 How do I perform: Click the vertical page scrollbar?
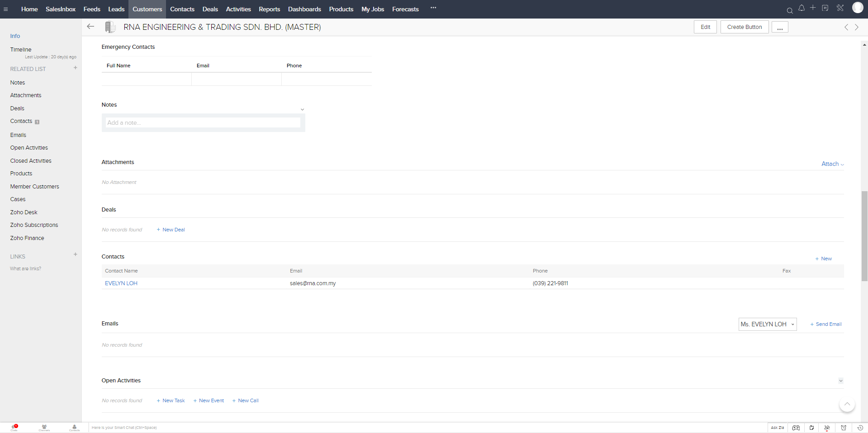pos(864,235)
